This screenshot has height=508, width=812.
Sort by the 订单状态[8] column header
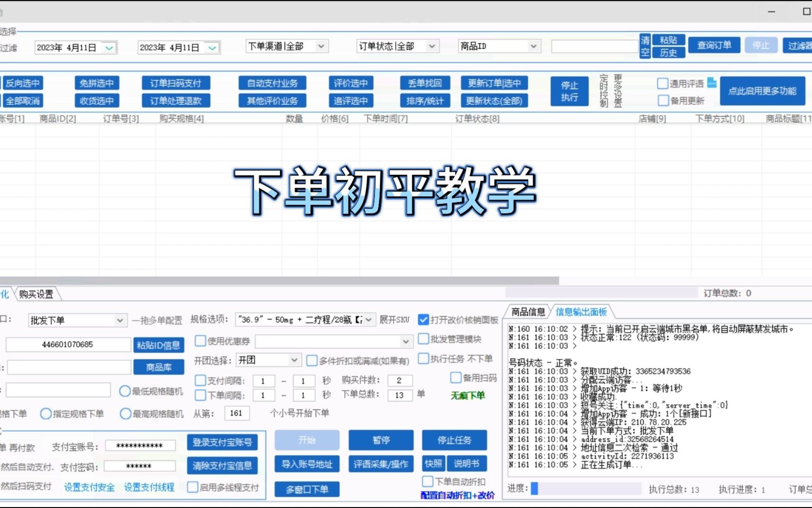point(477,119)
